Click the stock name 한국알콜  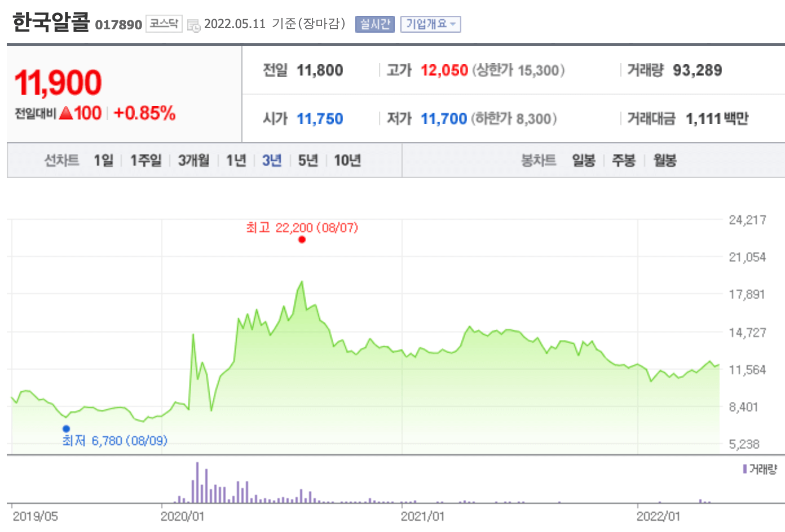51,23
